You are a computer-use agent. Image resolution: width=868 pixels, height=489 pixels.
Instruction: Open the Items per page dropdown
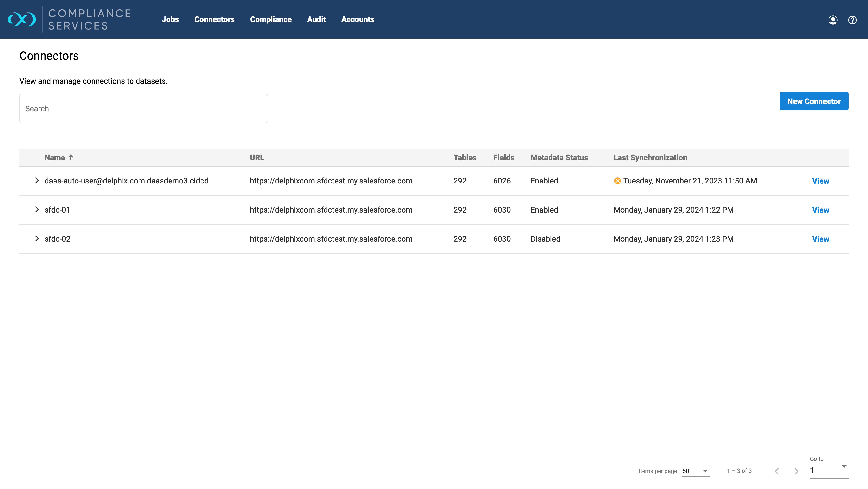tap(696, 471)
